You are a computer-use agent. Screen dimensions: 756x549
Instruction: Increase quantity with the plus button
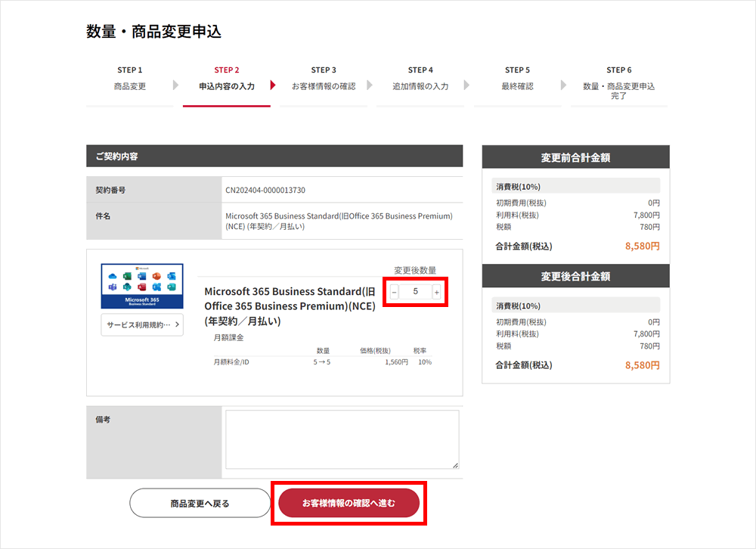click(x=436, y=292)
